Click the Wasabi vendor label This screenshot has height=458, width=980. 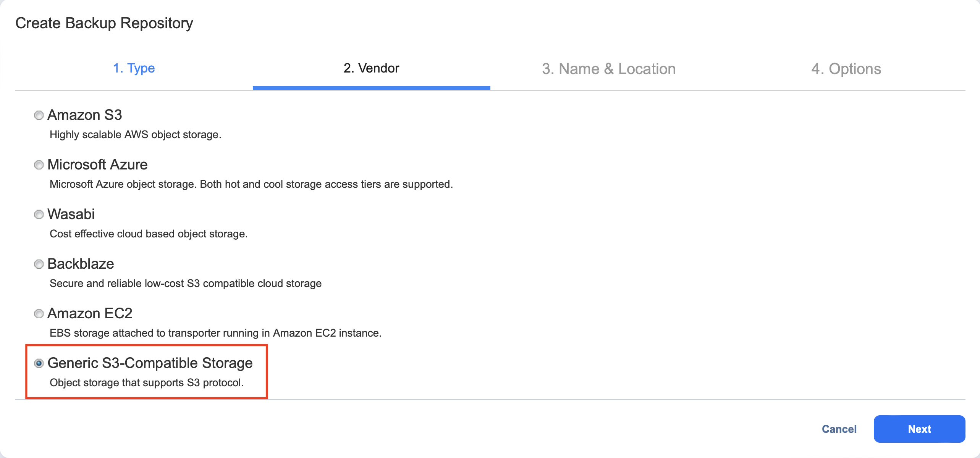coord(71,214)
